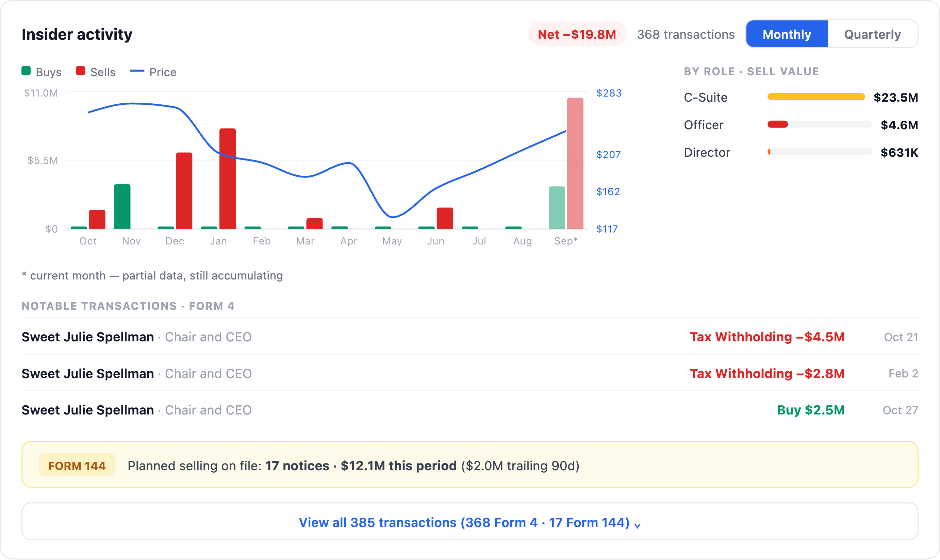Click the Feb 2 transaction date
940x560 pixels.
(903, 374)
